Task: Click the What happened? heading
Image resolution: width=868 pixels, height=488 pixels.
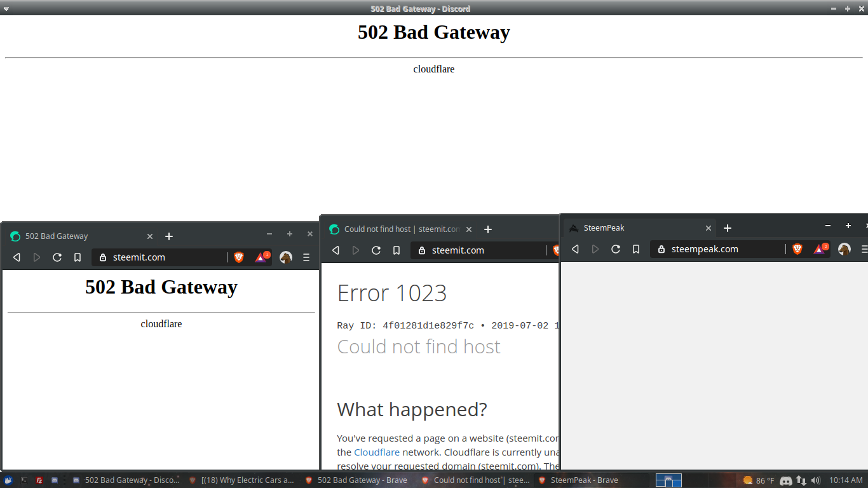Action: coord(412,409)
